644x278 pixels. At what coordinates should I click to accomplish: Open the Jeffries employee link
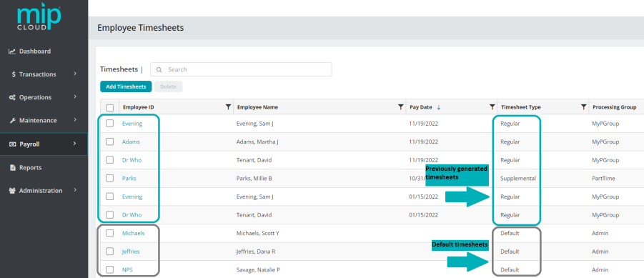pos(131,252)
